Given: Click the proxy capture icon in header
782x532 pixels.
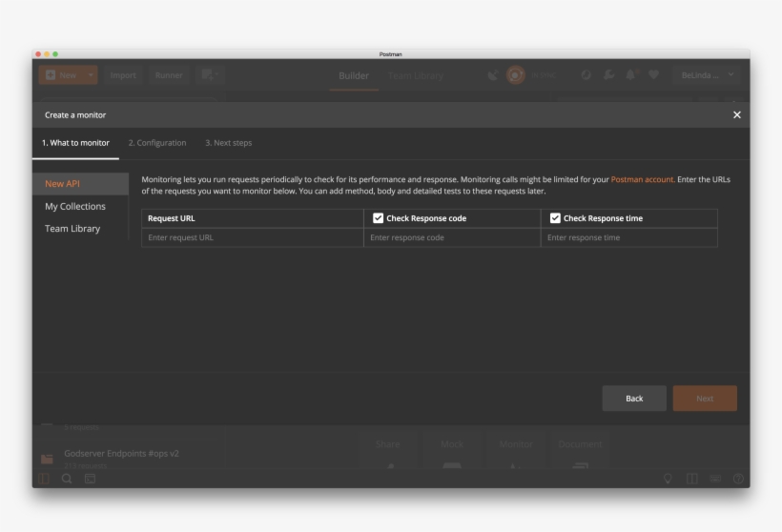Looking at the screenshot, I should coord(586,74).
